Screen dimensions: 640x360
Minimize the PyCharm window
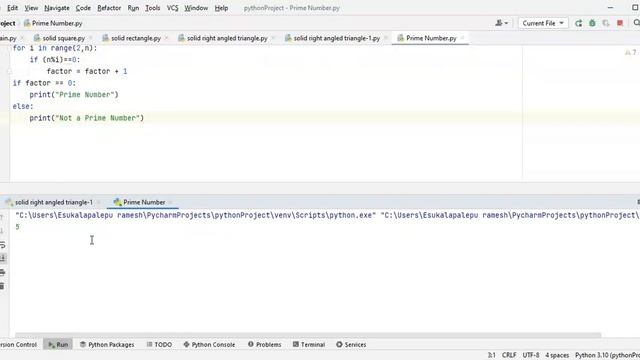point(610,8)
